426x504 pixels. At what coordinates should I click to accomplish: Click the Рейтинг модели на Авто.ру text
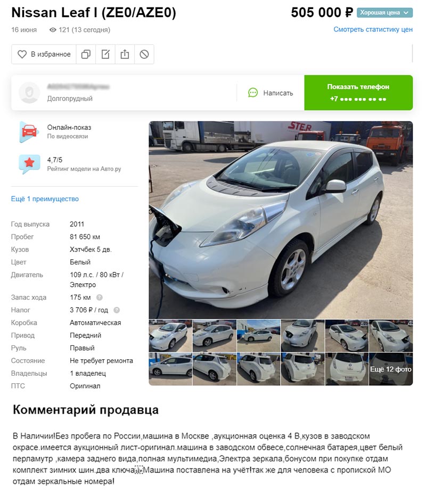coord(84,169)
